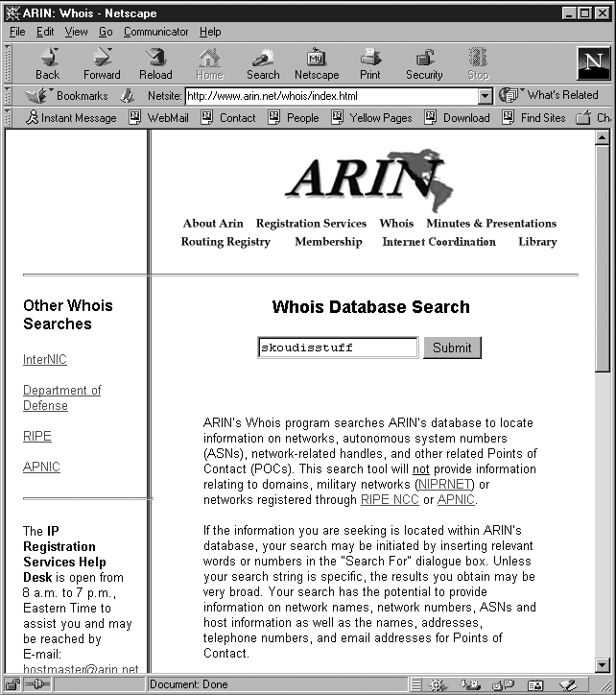The height and width of the screenshot is (695, 616).
Task: Open the Security padlock icon
Action: (424, 63)
